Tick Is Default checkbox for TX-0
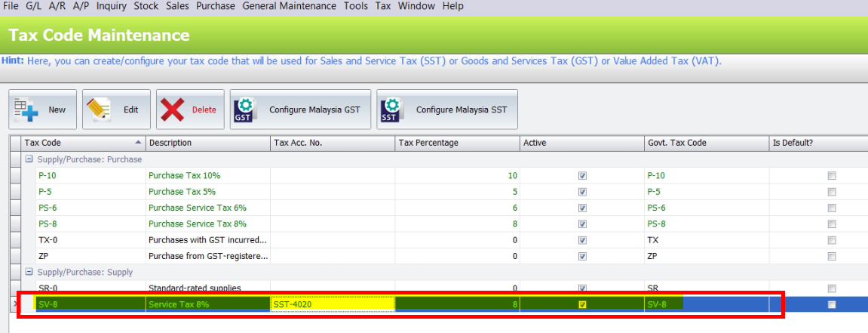Viewport: 868px width, 333px height. coord(832,240)
